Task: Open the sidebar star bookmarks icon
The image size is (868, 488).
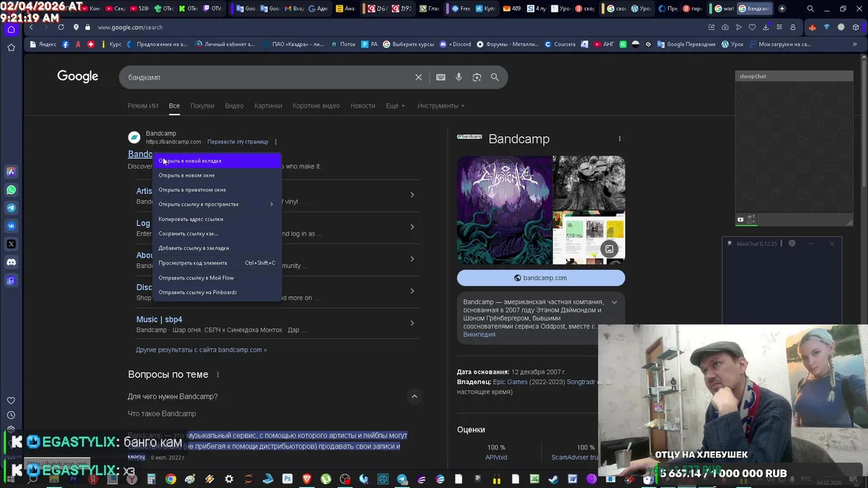Action: (x=11, y=47)
